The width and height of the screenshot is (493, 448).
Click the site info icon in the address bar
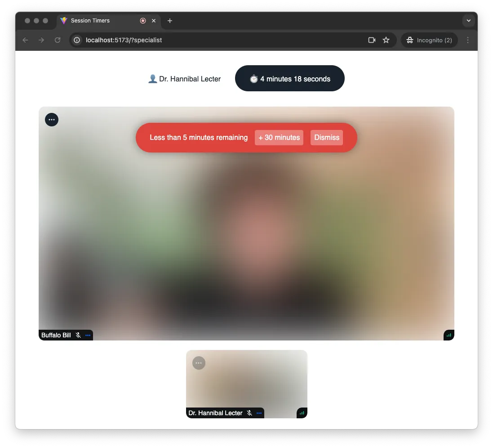[x=76, y=40]
